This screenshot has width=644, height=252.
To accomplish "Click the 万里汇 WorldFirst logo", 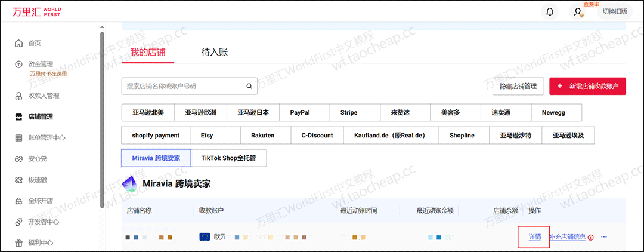I will tap(36, 11).
